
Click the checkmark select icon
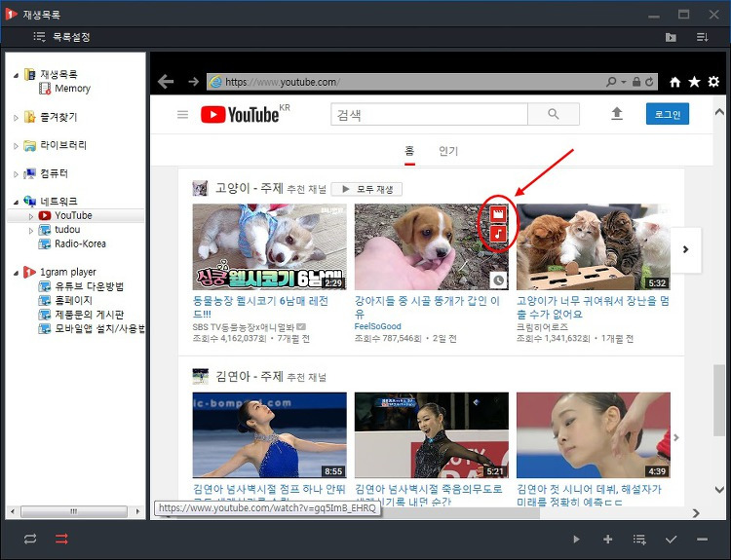pyautogui.click(x=671, y=540)
